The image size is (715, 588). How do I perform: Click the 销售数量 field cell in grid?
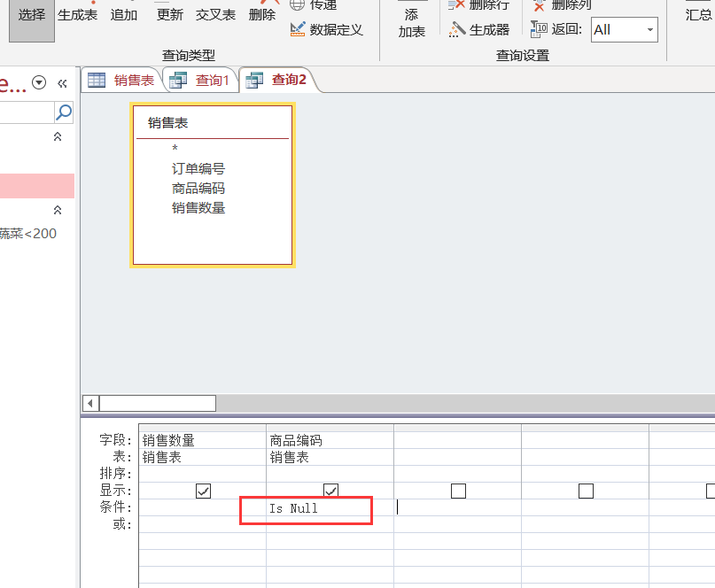[203, 440]
